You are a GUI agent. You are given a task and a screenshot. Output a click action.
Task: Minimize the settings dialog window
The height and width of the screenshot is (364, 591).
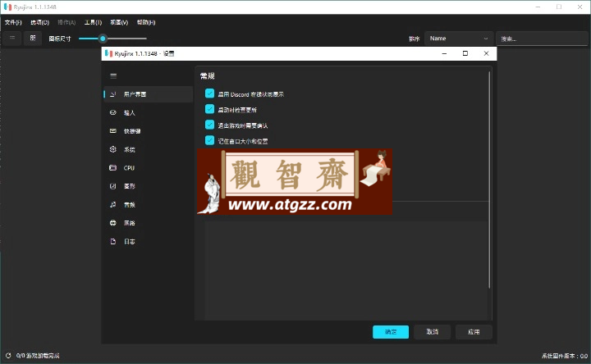(444, 53)
